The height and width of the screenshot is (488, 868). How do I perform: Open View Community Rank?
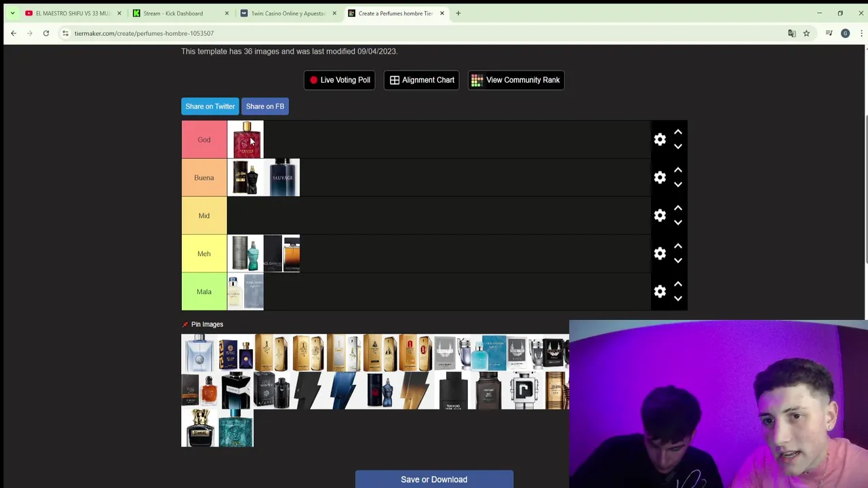click(x=516, y=80)
